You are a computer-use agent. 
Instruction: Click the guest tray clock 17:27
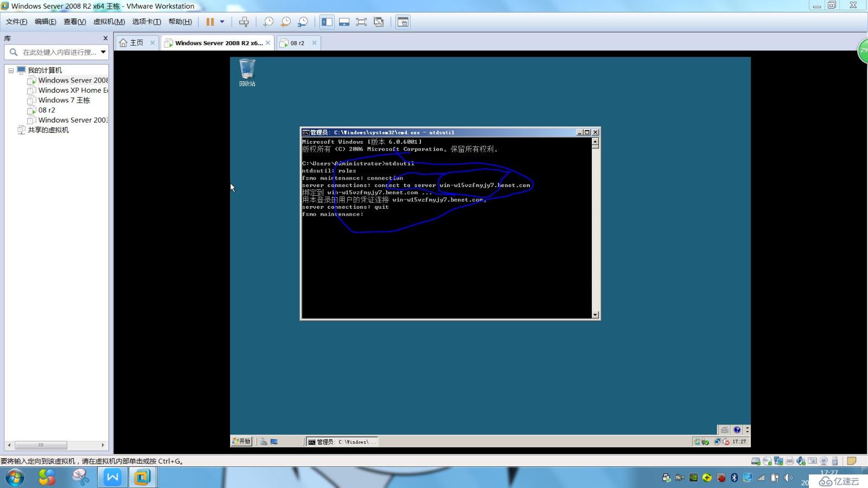739,442
